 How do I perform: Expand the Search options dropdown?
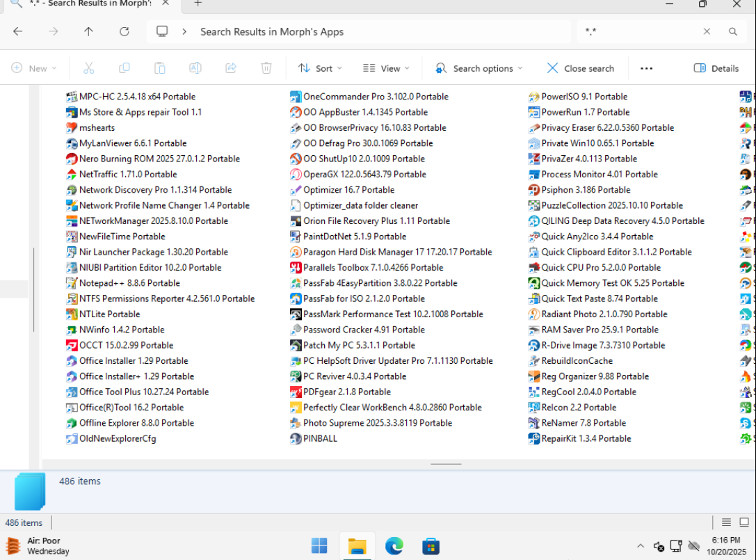pyautogui.click(x=479, y=68)
